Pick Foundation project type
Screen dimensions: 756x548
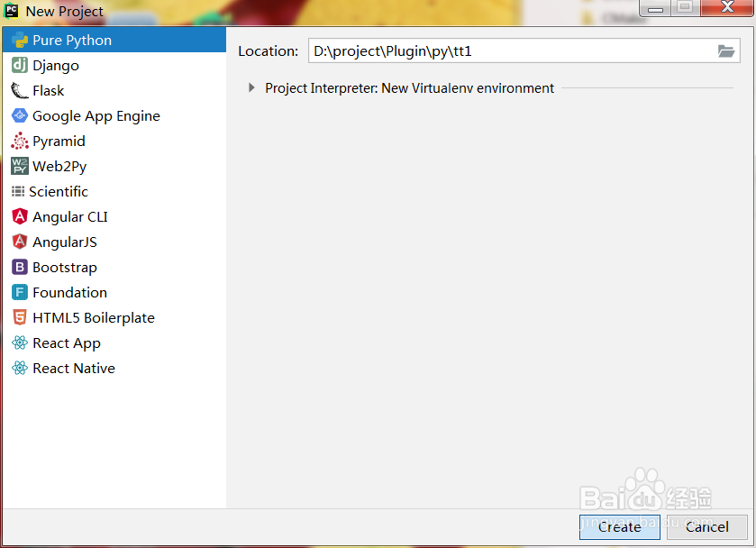tap(114, 292)
